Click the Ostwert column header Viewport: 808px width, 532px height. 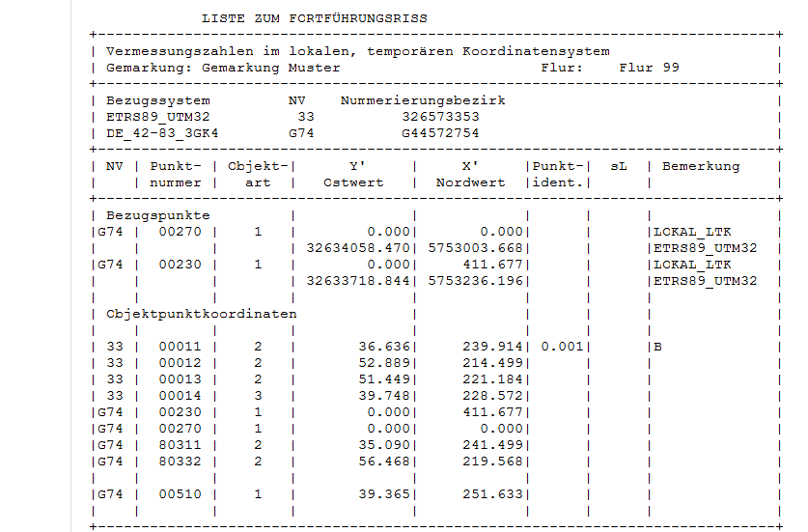[x=353, y=182]
